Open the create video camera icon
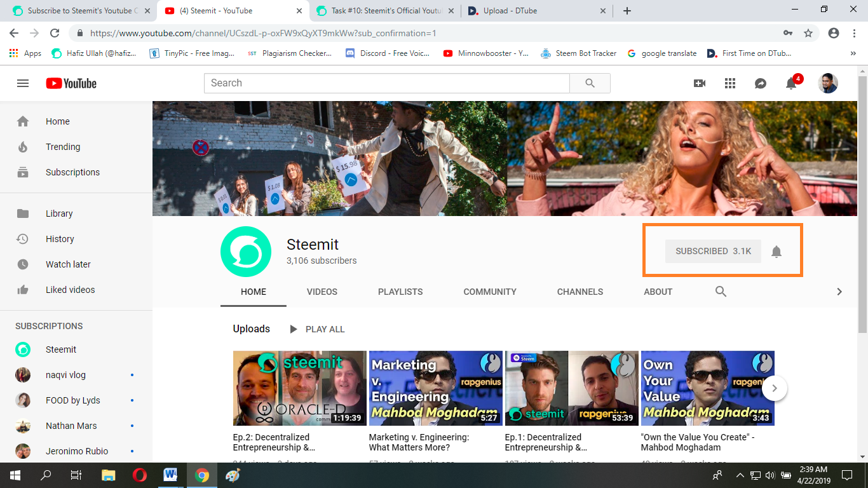This screenshot has width=868, height=488. [x=700, y=83]
